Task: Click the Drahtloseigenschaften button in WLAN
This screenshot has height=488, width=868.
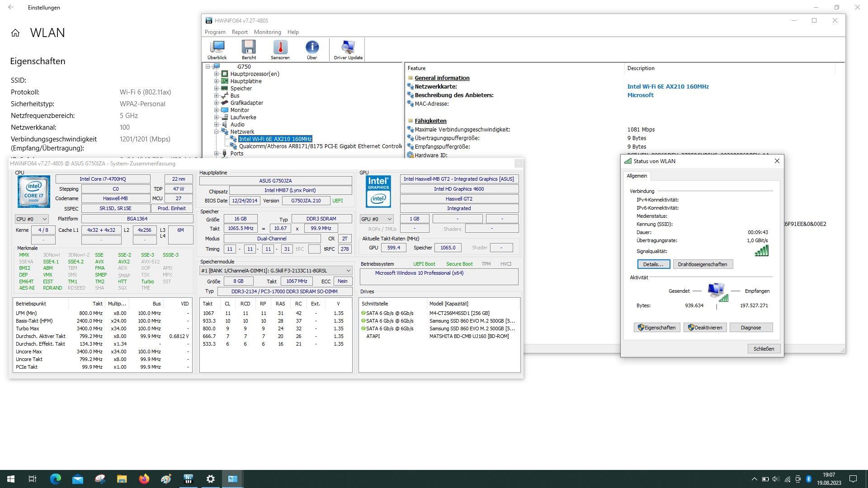Action: [702, 264]
